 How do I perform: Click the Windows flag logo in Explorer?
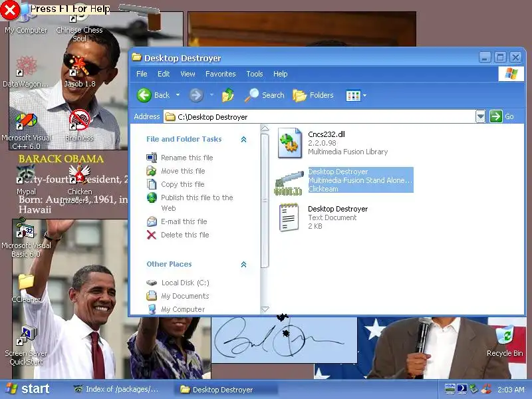pyautogui.click(x=511, y=74)
